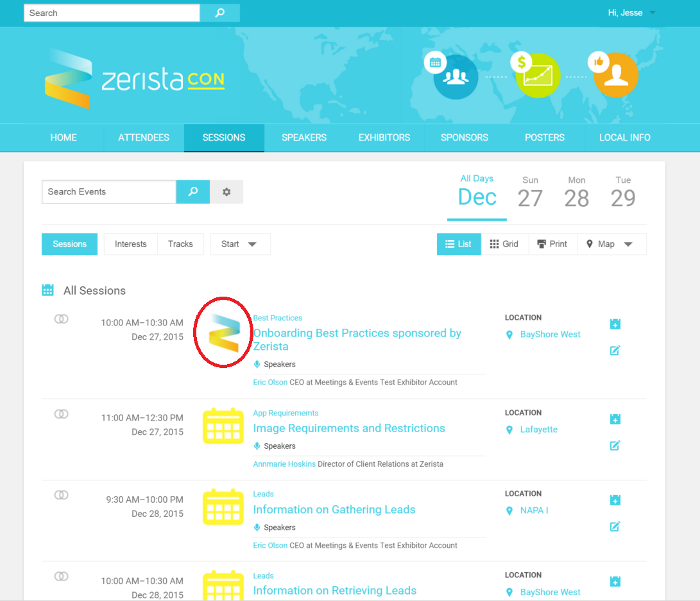Viewport: 700px width, 601px height.
Task: Open the Start sort dropdown
Action: 240,244
